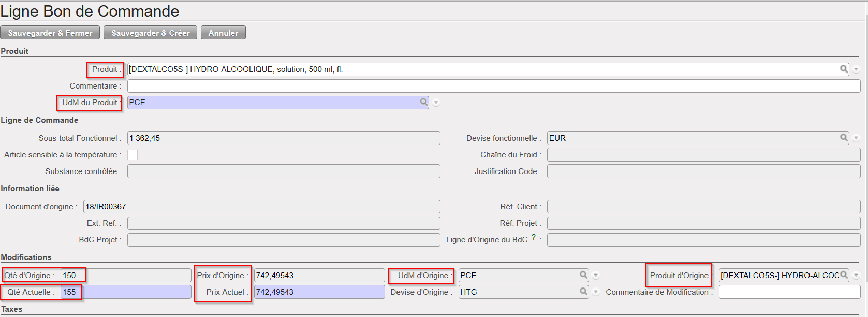868x317 pixels.
Task: Expand the UdM du Produit dropdown arrow
Action: pyautogui.click(x=436, y=103)
